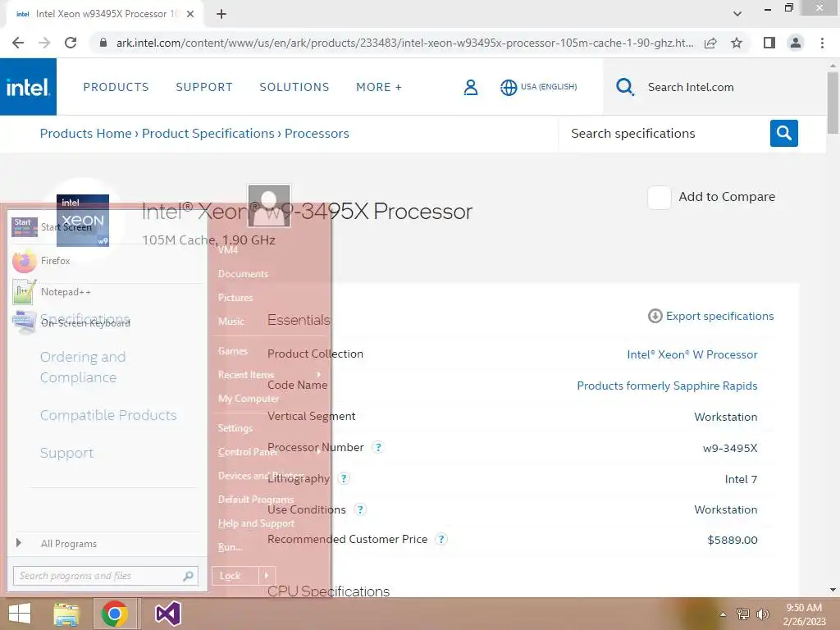840x630 pixels.
Task: Open the Lock options arrow
Action: click(267, 576)
